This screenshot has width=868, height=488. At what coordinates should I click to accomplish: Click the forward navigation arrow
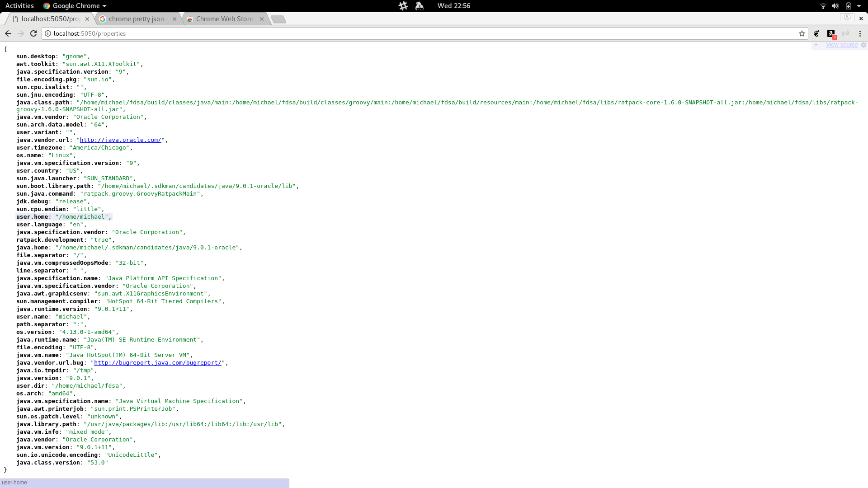(21, 33)
